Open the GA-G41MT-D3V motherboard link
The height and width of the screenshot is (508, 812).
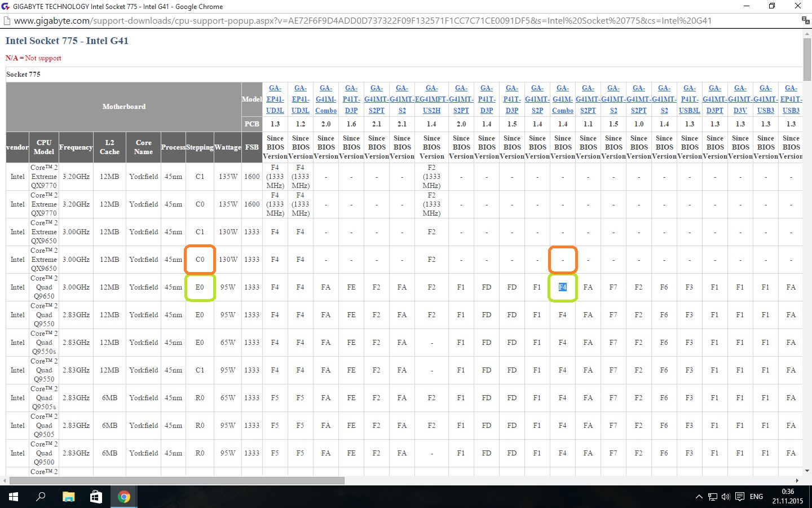pyautogui.click(x=740, y=99)
